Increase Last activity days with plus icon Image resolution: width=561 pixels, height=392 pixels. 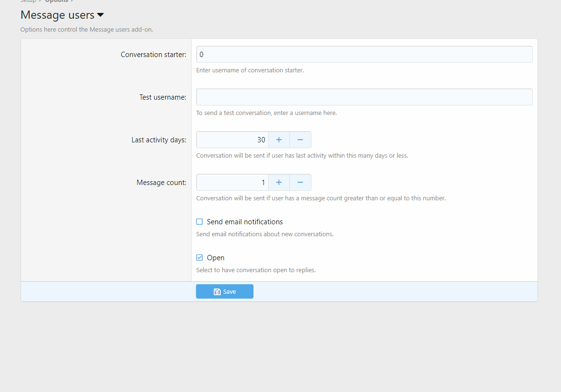pyautogui.click(x=279, y=140)
